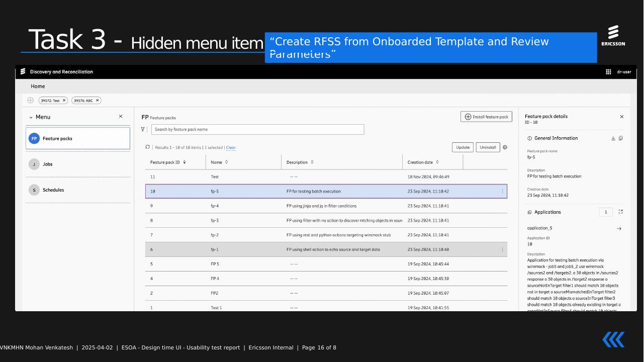644x362 pixels.
Task: Click the application_5 name in details
Action: coord(539,228)
